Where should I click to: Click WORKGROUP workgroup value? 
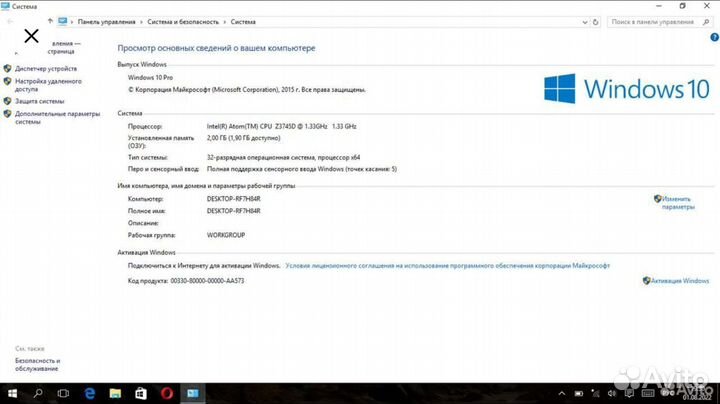226,235
